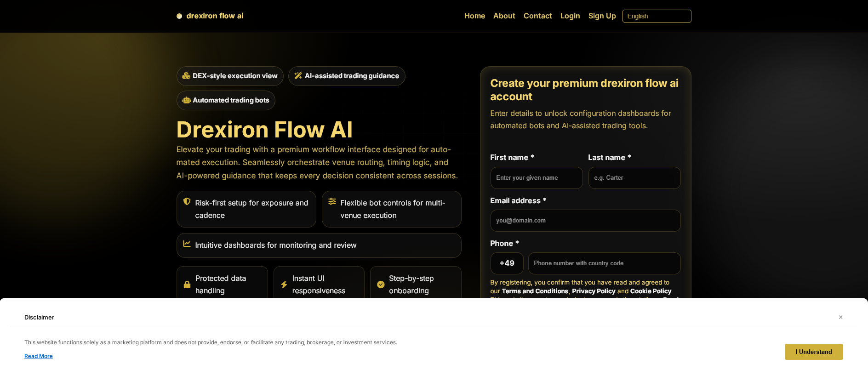The height and width of the screenshot is (376, 868).
Task: Open the English language dropdown
Action: tap(657, 16)
